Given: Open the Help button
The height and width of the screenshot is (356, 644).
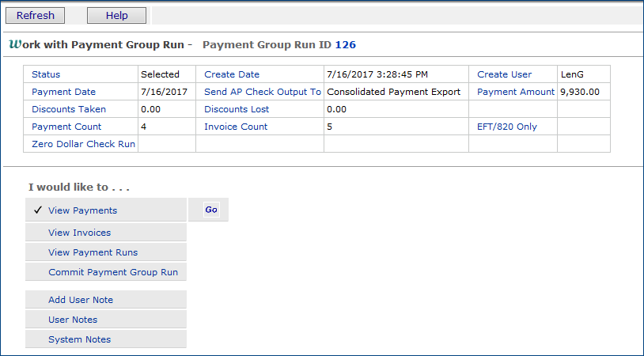Looking at the screenshot, I should [116, 16].
